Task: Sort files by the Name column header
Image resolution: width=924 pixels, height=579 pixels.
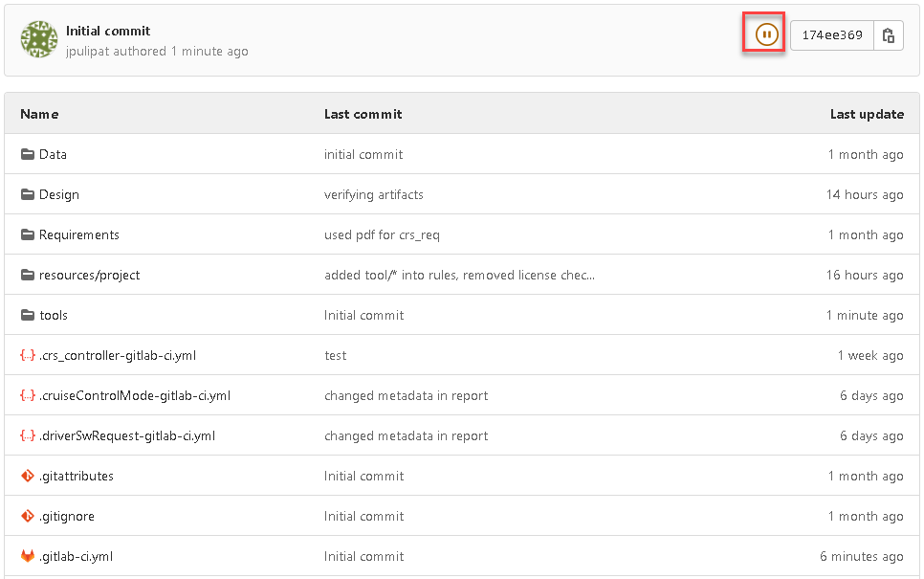Action: point(39,114)
